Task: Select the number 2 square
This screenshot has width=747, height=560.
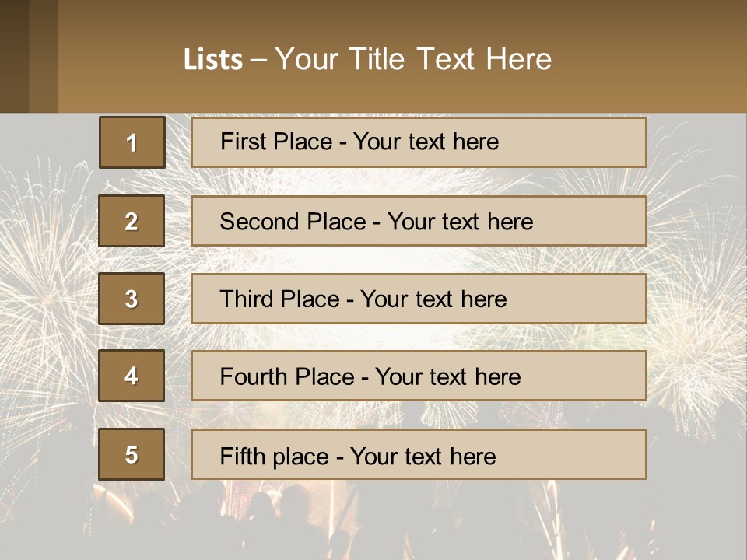Action: 132,221
